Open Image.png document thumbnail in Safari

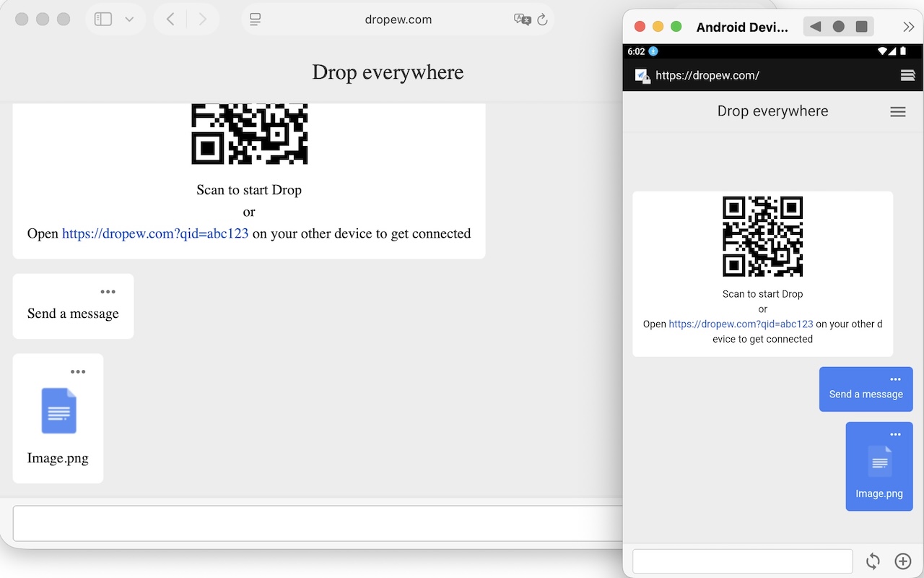tap(58, 410)
